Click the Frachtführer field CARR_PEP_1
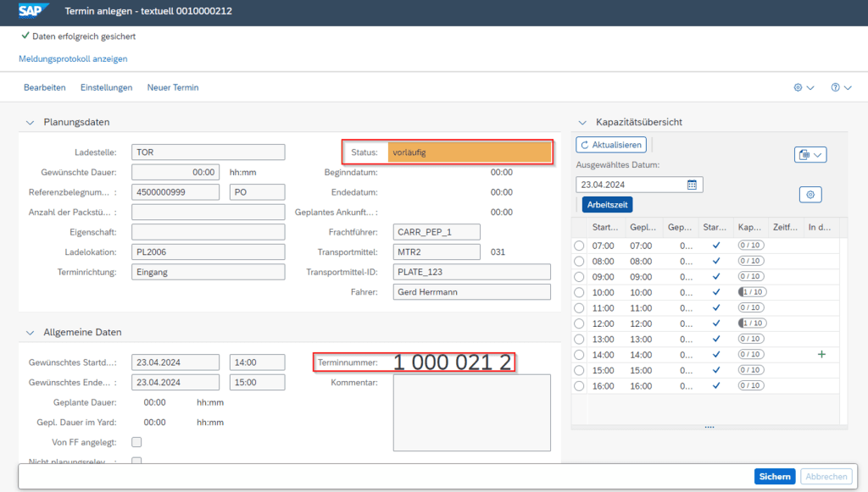868x492 pixels. coord(437,232)
